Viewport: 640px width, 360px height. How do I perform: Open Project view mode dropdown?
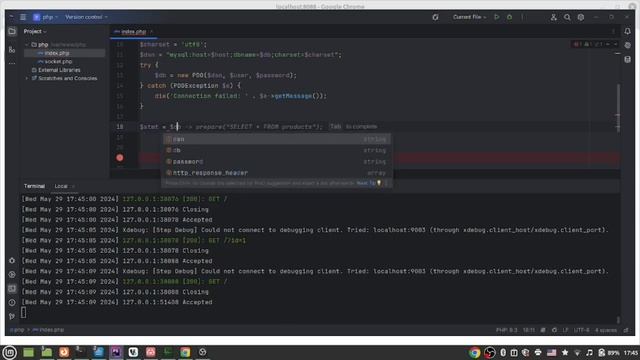[35, 31]
